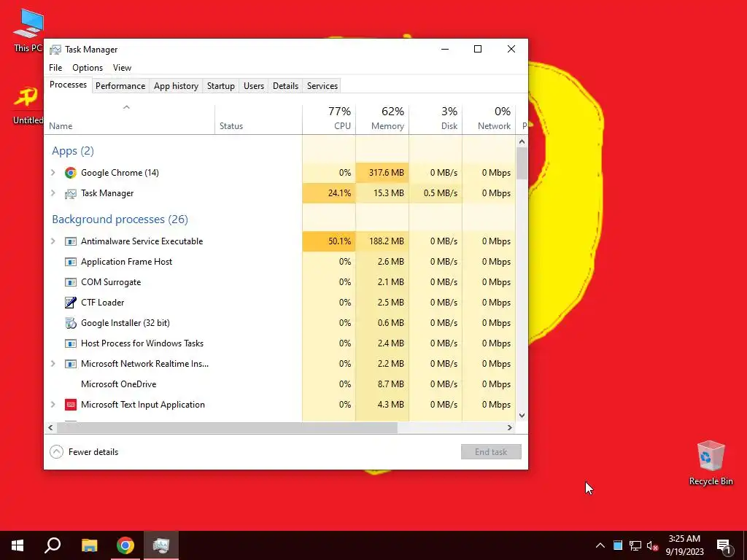Screen dimensions: 747x560
Task: Switch to the Details tab
Action: click(285, 86)
